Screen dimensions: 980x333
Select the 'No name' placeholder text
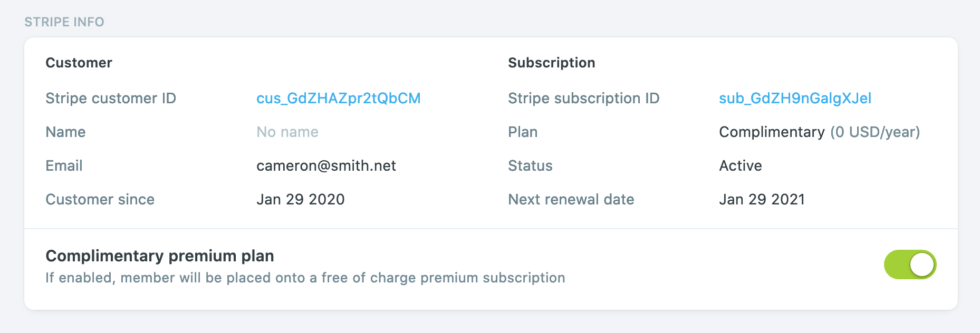click(287, 132)
